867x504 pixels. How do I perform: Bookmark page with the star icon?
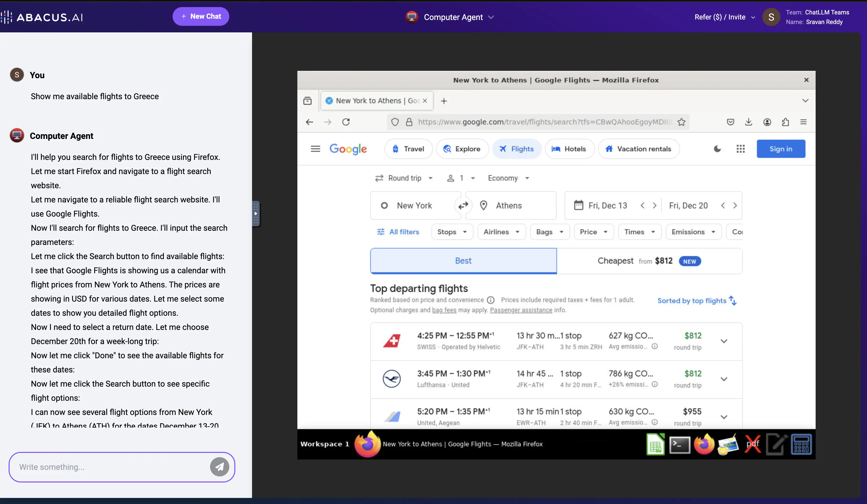(x=681, y=122)
